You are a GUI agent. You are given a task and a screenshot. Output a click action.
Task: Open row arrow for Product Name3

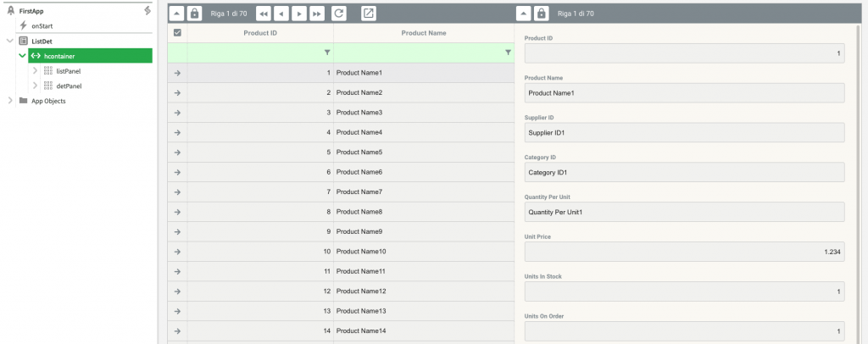click(x=177, y=113)
